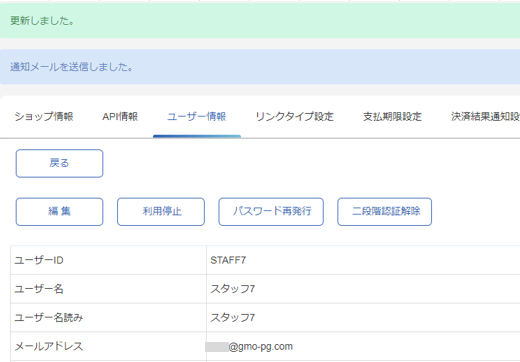The image size is (520, 362).
Task: Select the STAFF7 user ID value
Action: (228, 260)
